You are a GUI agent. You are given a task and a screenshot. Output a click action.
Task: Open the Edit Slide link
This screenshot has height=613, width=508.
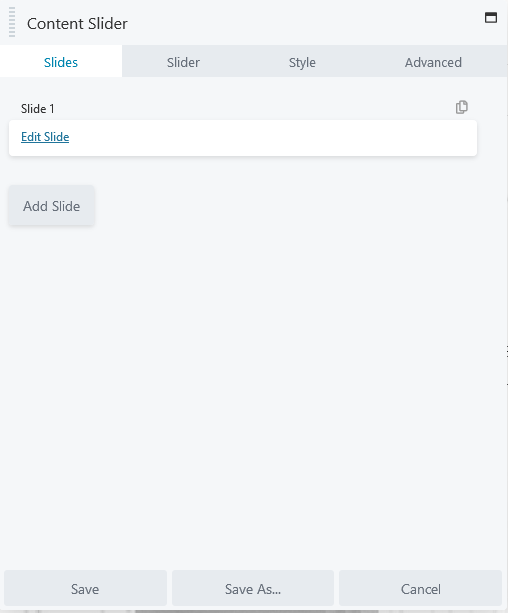(x=45, y=137)
